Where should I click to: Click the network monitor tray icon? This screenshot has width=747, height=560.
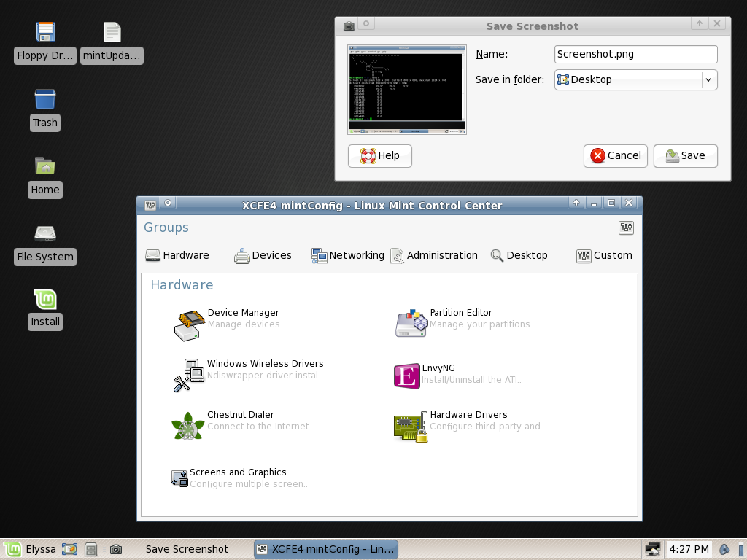point(652,549)
